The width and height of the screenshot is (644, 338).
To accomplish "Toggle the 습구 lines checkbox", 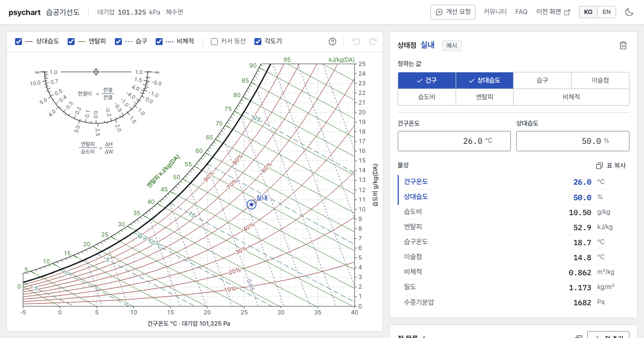I will click(119, 41).
